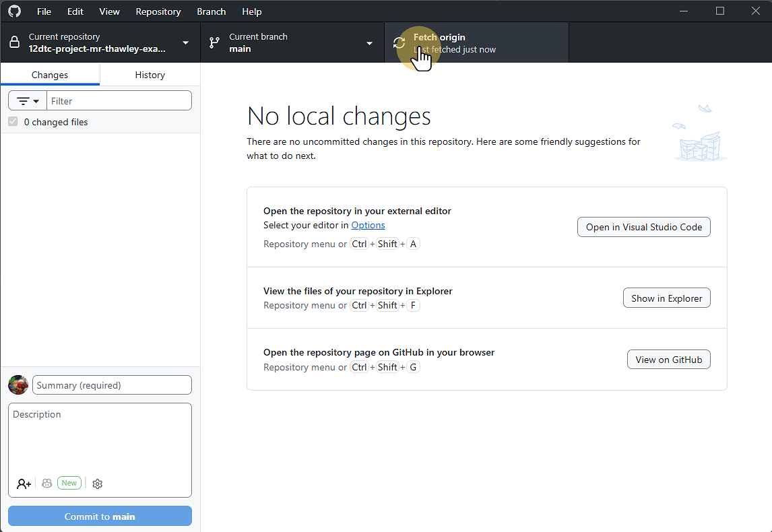Screen dimensions: 772x532
Task: Click the 0 changed files checkbox
Action: [13, 121]
